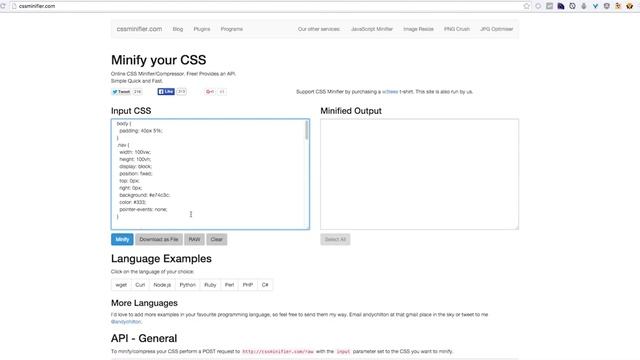Click the Input CSS scrollbar thumb
The image size is (640, 360).
(x=307, y=130)
